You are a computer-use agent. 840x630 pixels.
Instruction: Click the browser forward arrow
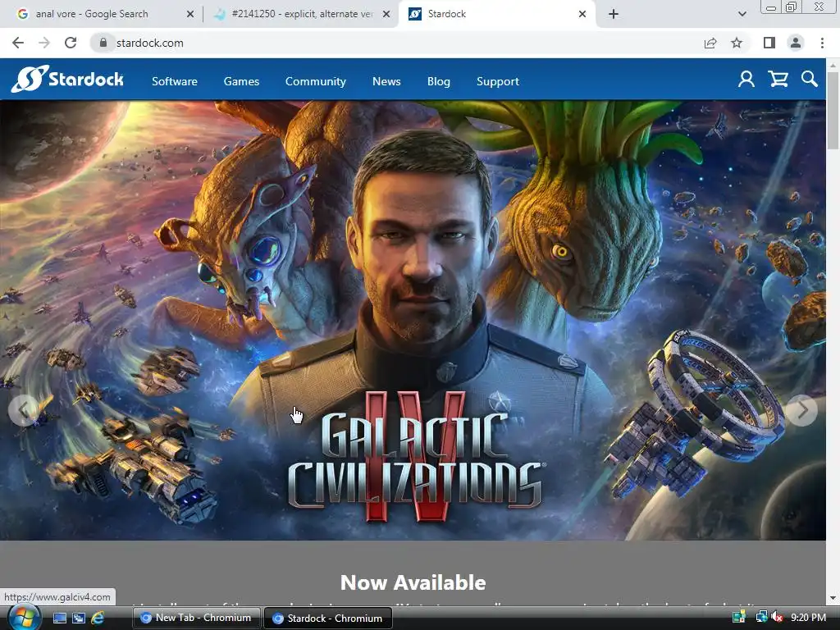44,43
